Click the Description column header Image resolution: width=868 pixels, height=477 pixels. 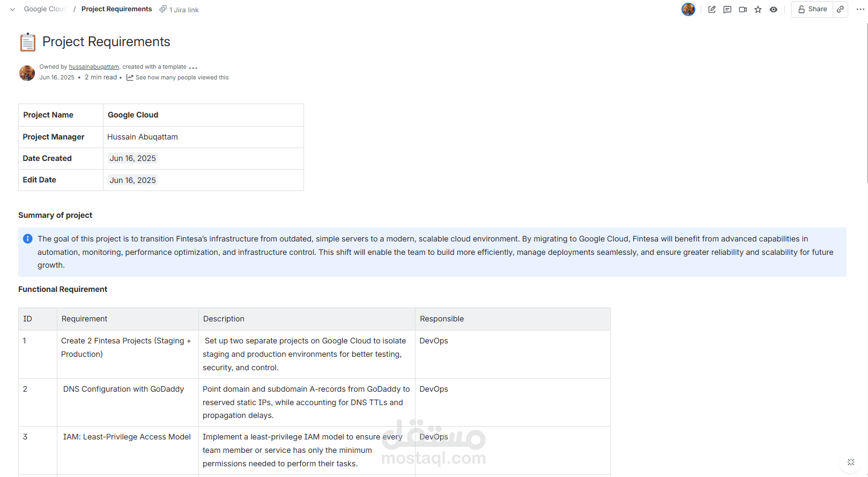(307, 319)
